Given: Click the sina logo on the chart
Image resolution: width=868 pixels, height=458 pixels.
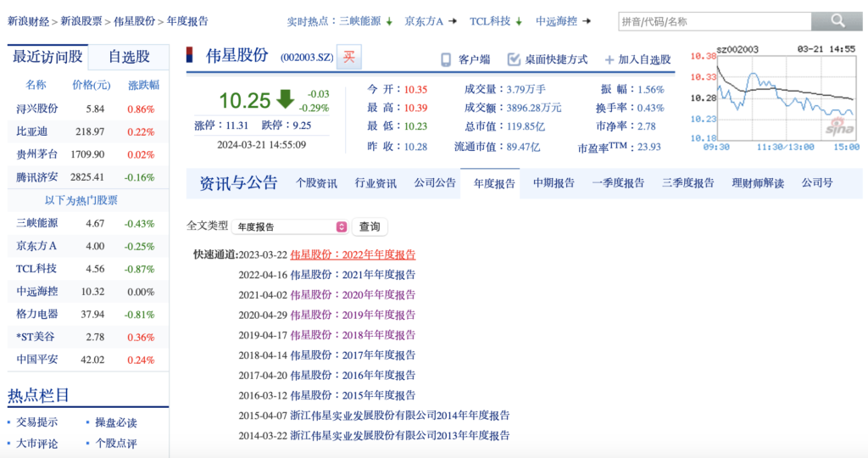Looking at the screenshot, I should click(839, 127).
